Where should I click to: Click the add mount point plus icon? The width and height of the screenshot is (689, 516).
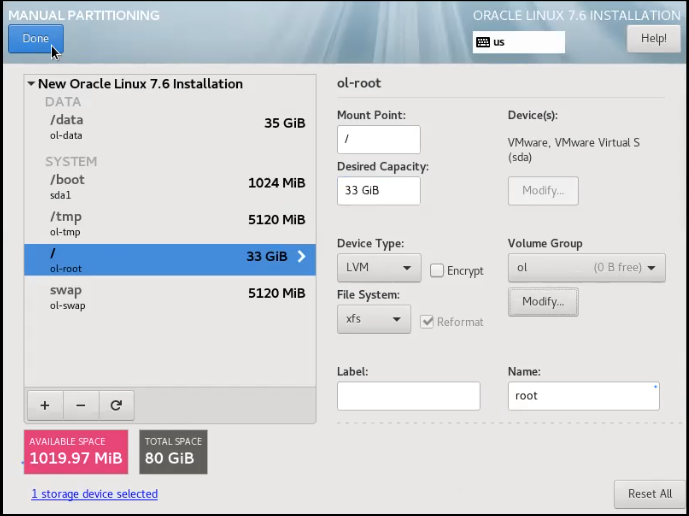point(45,405)
